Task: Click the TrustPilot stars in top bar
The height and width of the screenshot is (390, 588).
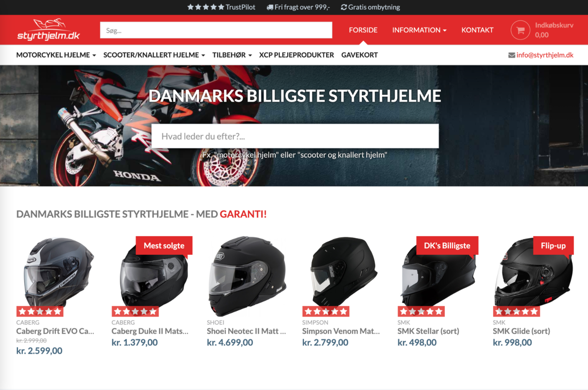Action: click(x=206, y=7)
